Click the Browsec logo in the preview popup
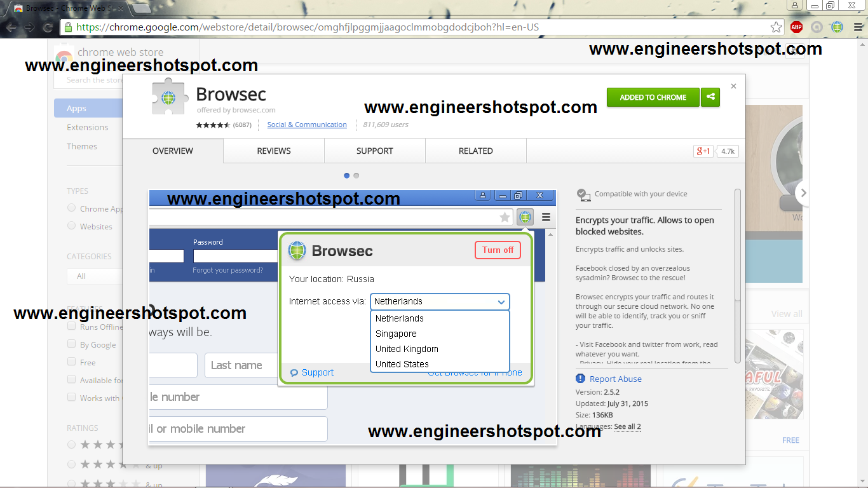 click(x=297, y=250)
